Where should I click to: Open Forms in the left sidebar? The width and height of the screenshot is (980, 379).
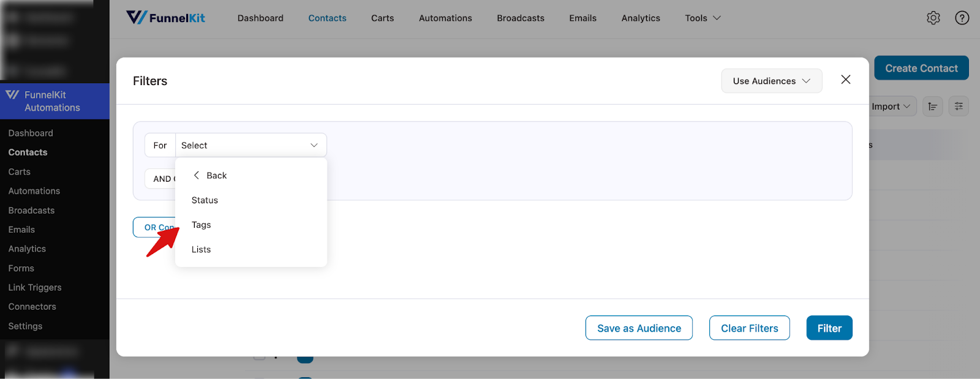pyautogui.click(x=21, y=268)
